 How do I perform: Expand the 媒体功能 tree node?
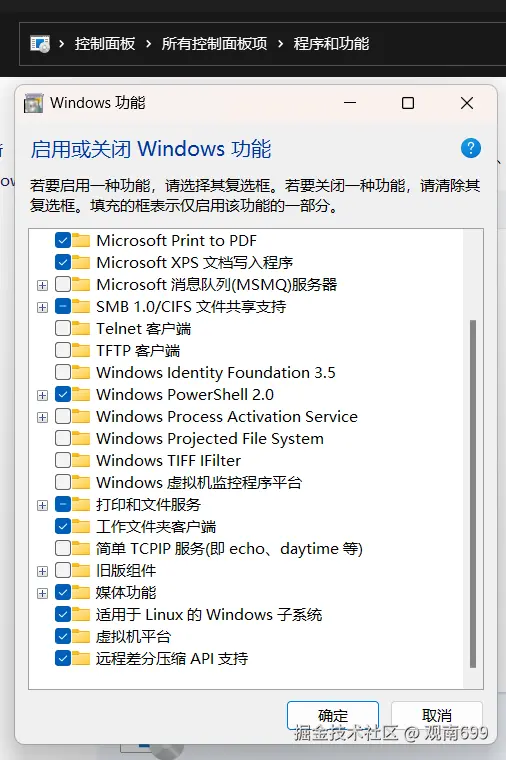pos(43,593)
